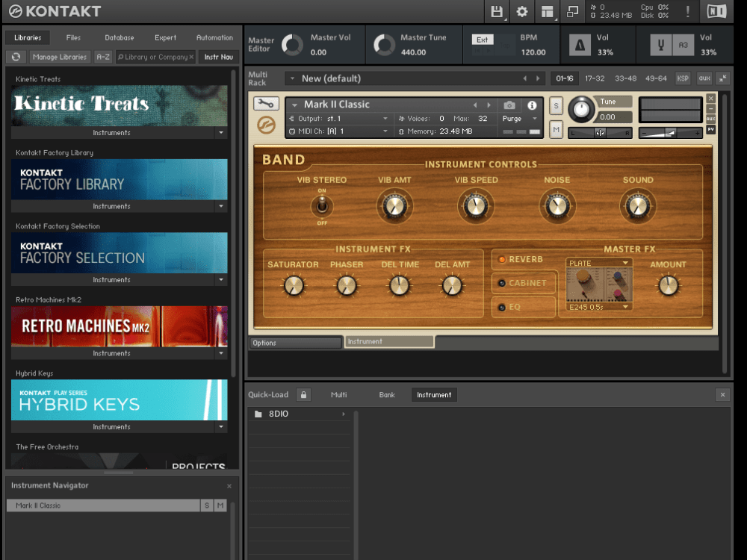Switch to the Database tab
This screenshot has height=560, width=747.
[119, 37]
